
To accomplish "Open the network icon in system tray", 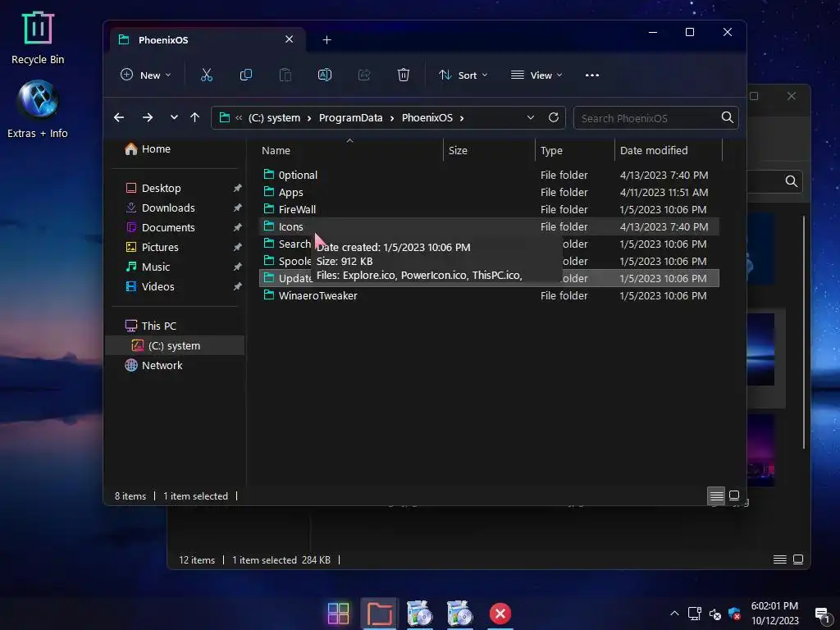I will [x=695, y=614].
